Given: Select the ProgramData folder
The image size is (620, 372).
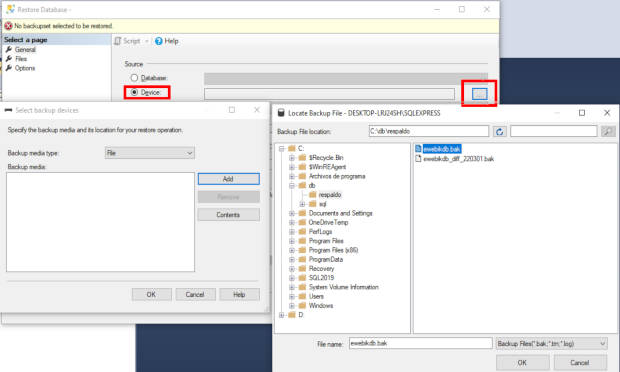Looking at the screenshot, I should [x=325, y=259].
